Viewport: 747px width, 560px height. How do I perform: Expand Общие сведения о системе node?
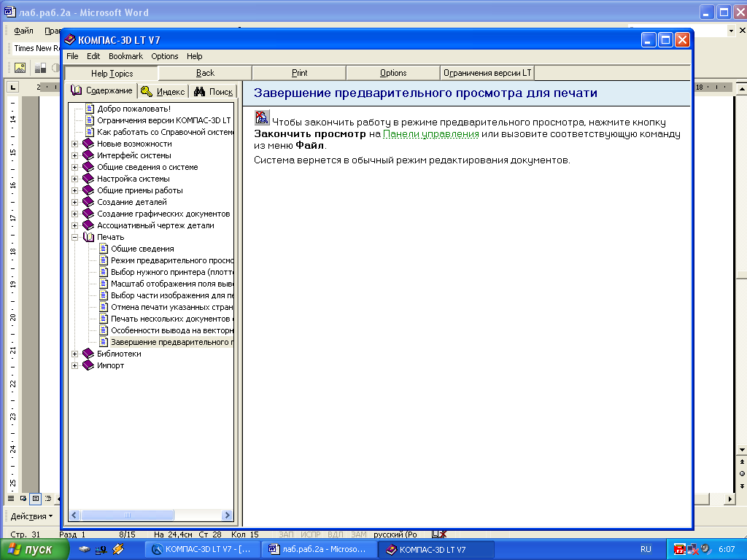(75, 167)
